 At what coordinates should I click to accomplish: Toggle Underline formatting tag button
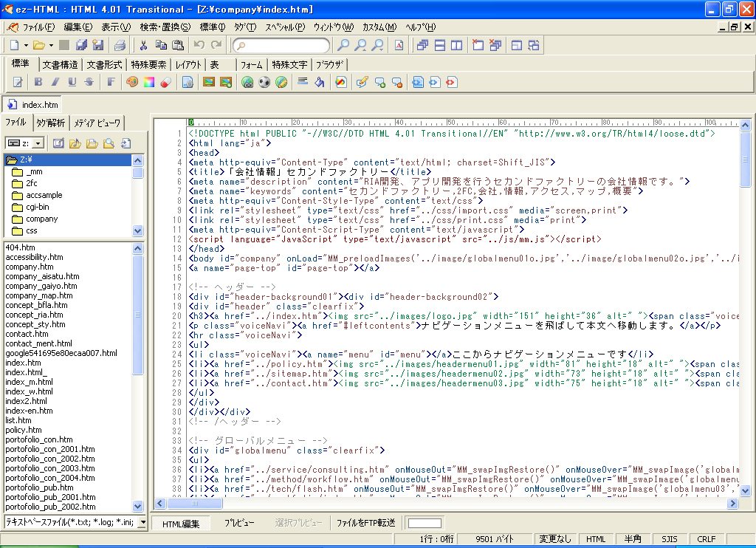tap(72, 82)
